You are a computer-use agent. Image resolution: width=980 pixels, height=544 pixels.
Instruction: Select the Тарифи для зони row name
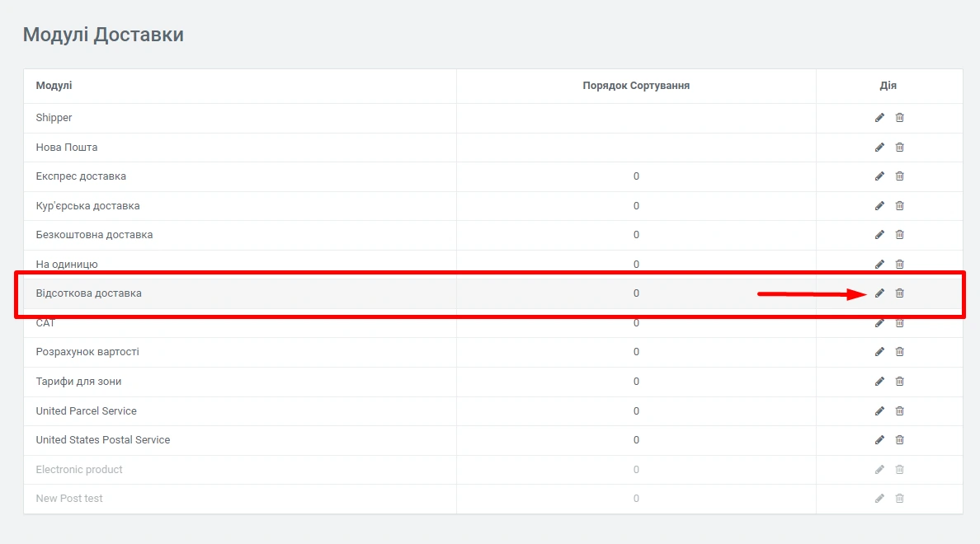78,382
